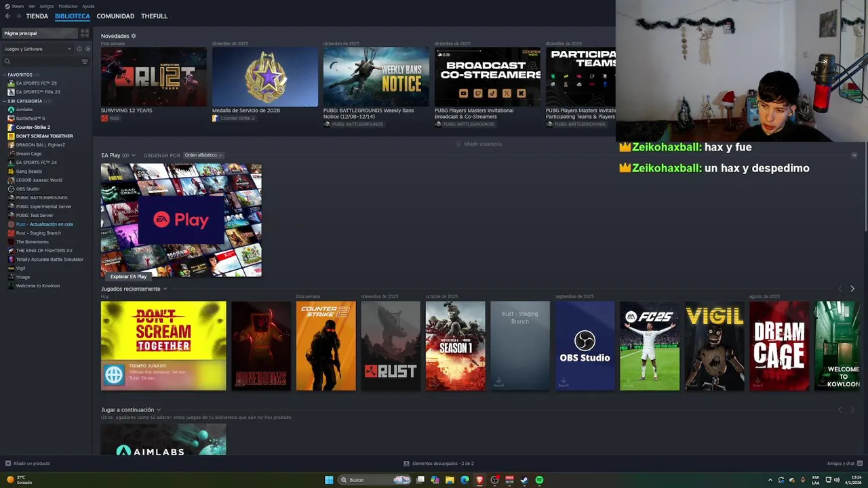Open Windows Start button
This screenshot has width=868, height=488.
coord(329,480)
